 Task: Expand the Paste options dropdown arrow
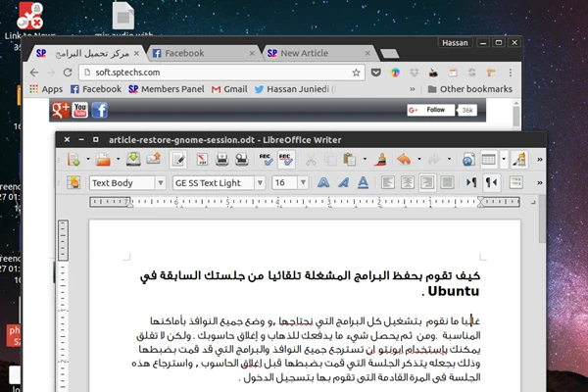point(365,159)
